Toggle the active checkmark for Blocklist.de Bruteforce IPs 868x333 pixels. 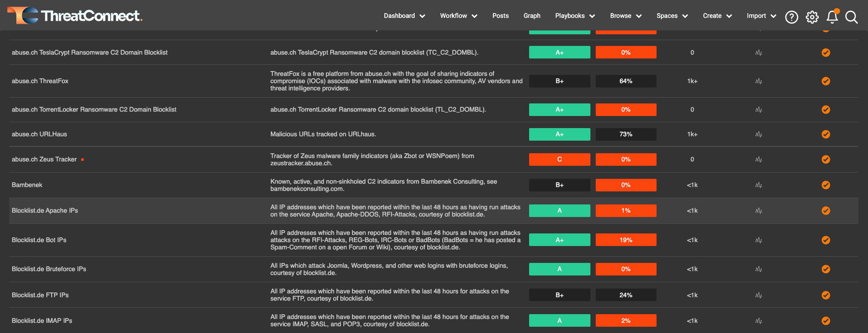click(x=826, y=269)
